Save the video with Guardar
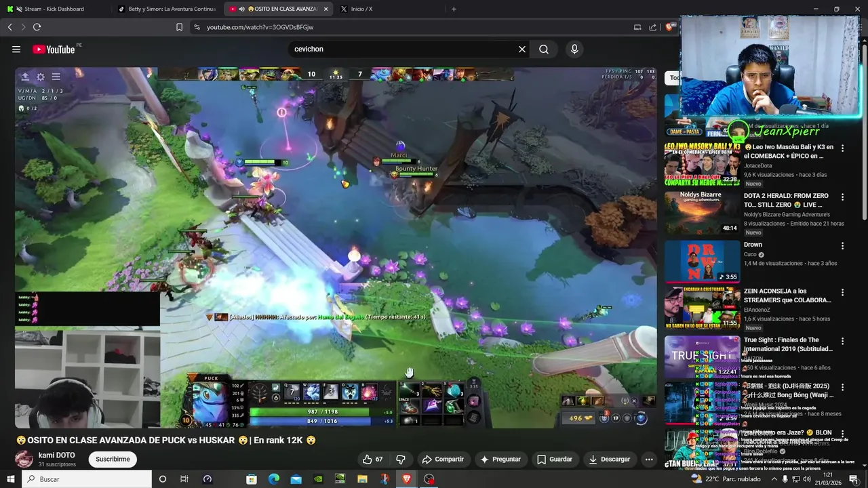 pyautogui.click(x=555, y=459)
